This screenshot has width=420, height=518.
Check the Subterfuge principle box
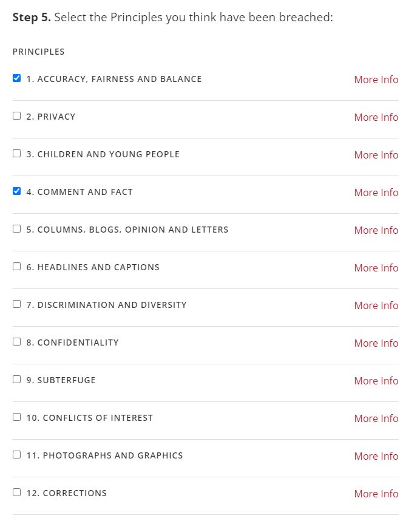coord(16,380)
